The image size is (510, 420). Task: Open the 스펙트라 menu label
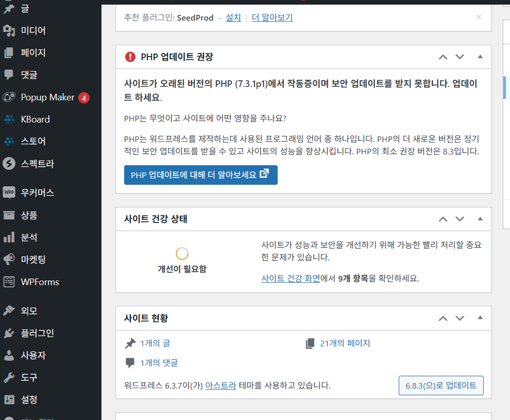pyautogui.click(x=38, y=164)
